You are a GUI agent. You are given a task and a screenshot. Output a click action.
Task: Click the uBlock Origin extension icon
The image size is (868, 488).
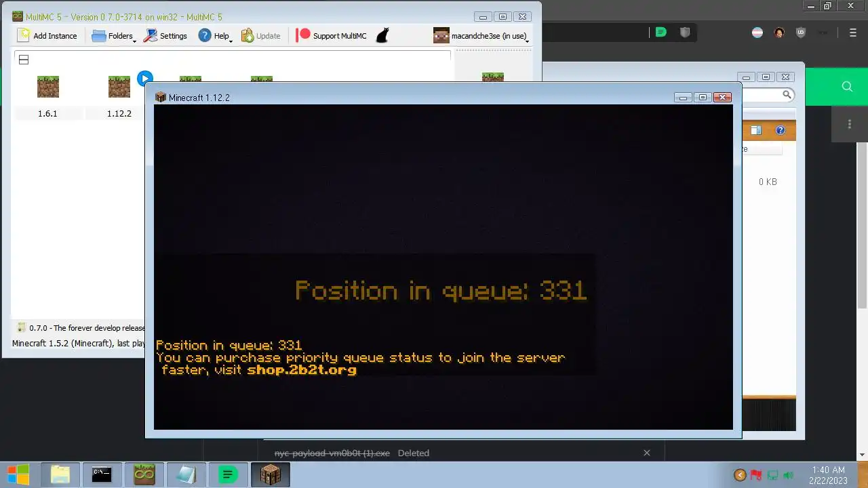(801, 33)
